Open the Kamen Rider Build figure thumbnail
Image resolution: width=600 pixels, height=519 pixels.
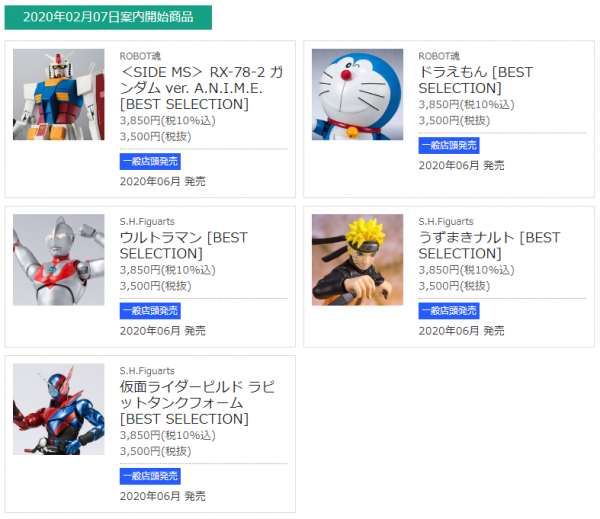click(59, 409)
